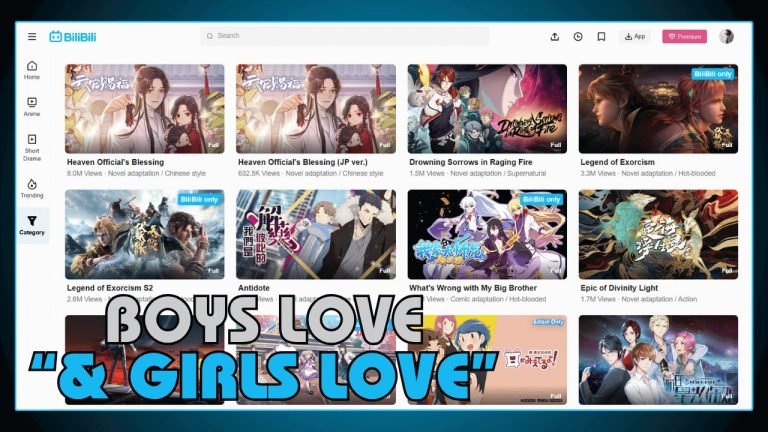
Task: Click the App download button
Action: pos(634,37)
